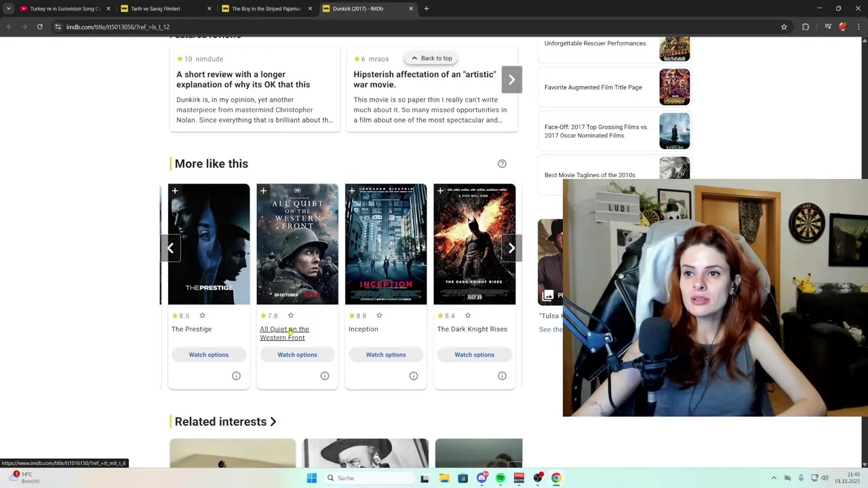Close the Dunkirk (2017) tab
The image size is (868, 488).
coord(411,9)
